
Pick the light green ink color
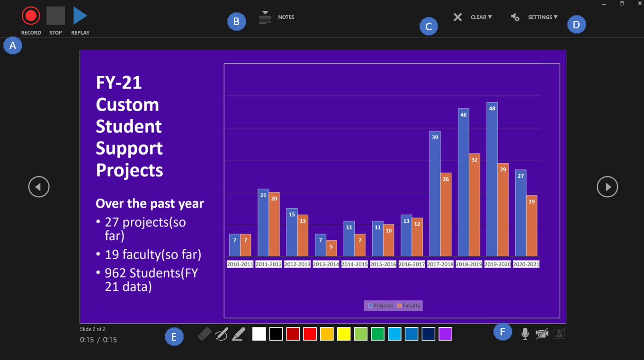(361, 334)
